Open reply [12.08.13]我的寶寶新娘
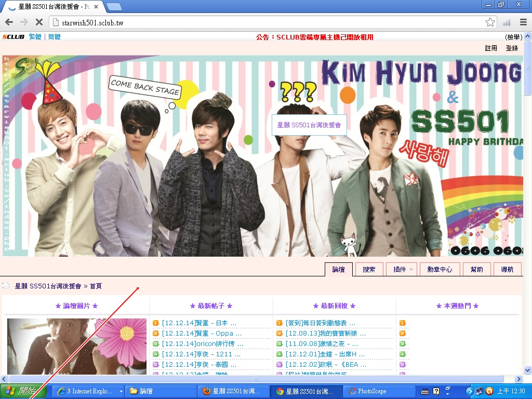This screenshot has height=399, width=532. pyautogui.click(x=325, y=334)
